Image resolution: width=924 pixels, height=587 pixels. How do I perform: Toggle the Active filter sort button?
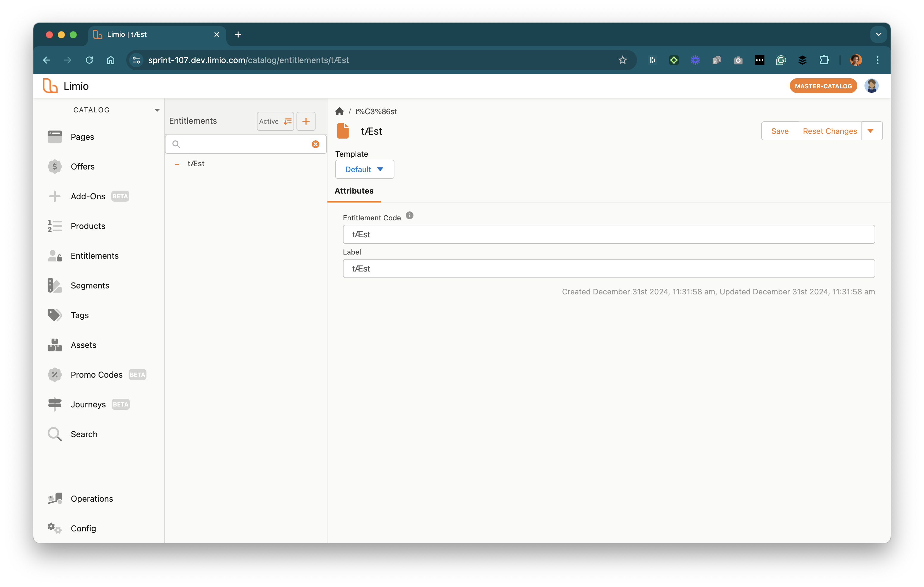275,122
